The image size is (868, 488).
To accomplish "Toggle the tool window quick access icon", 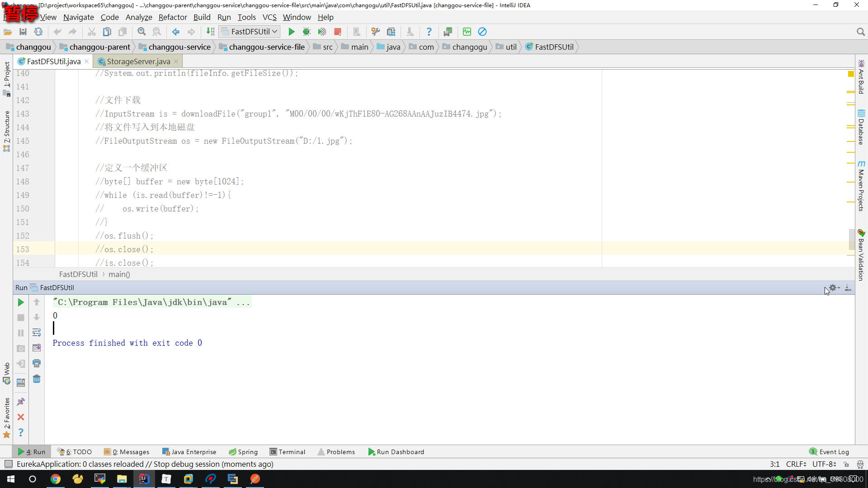I will pyautogui.click(x=8, y=464).
